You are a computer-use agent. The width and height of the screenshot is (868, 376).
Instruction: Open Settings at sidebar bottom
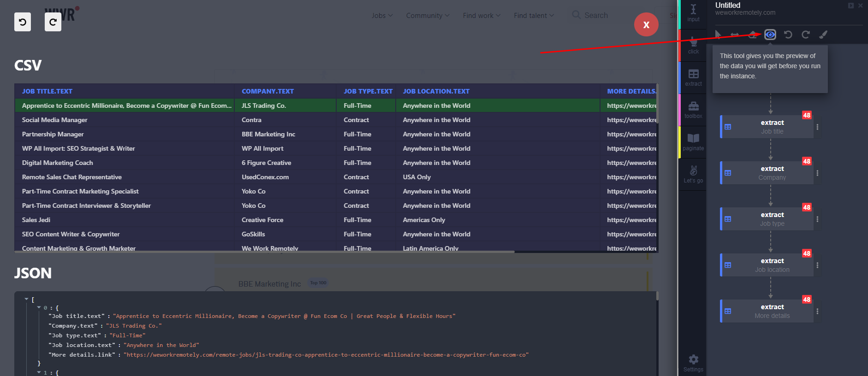[x=693, y=363]
